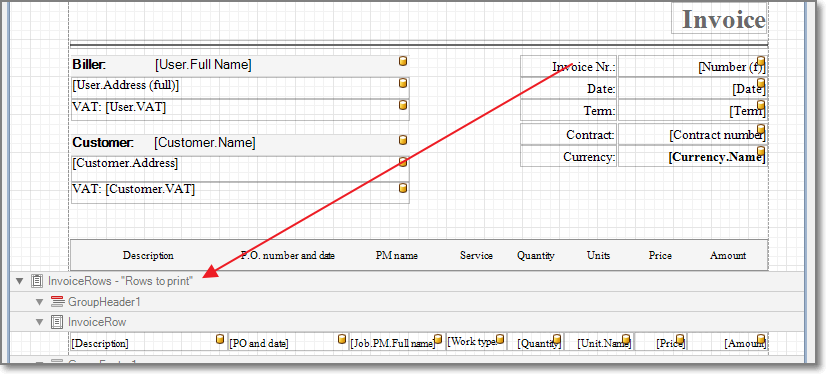Click the database icon on User.Full Name field
Screen dimensions: 826x374
point(403,61)
